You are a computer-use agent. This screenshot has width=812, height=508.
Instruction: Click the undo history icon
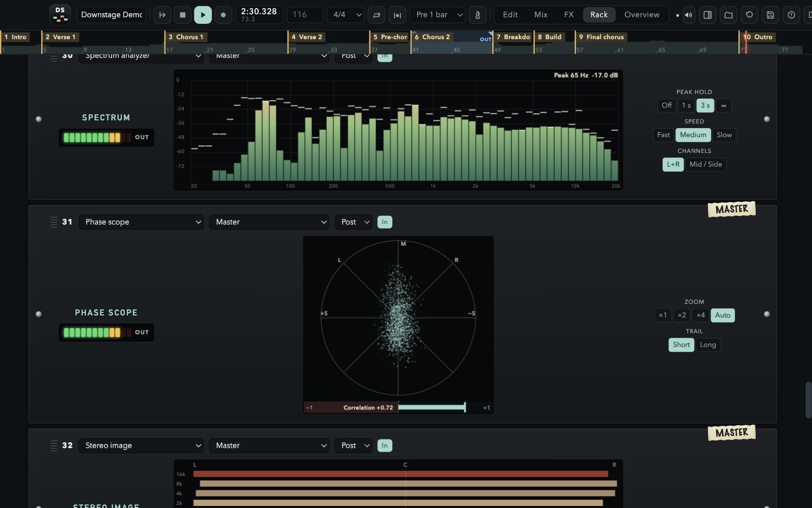pos(749,15)
